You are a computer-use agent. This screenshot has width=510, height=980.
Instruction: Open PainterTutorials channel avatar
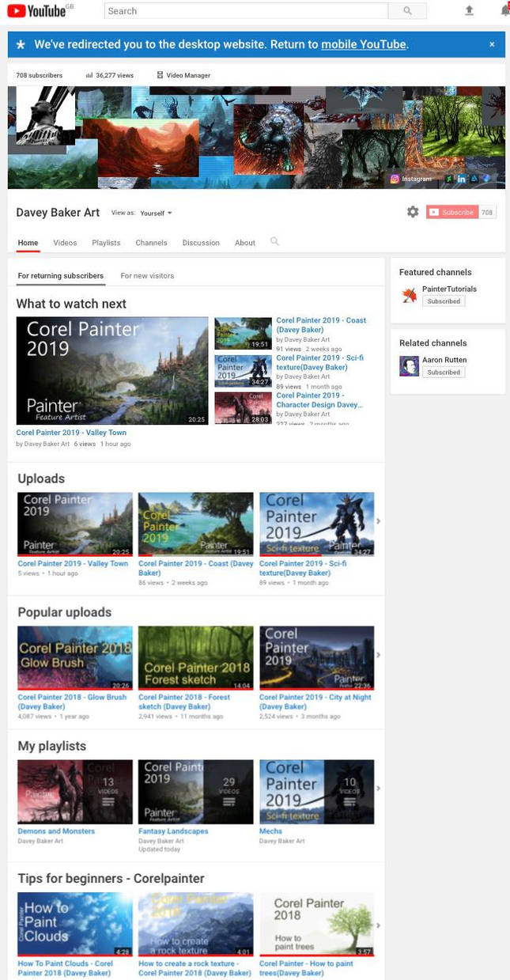[409, 295]
